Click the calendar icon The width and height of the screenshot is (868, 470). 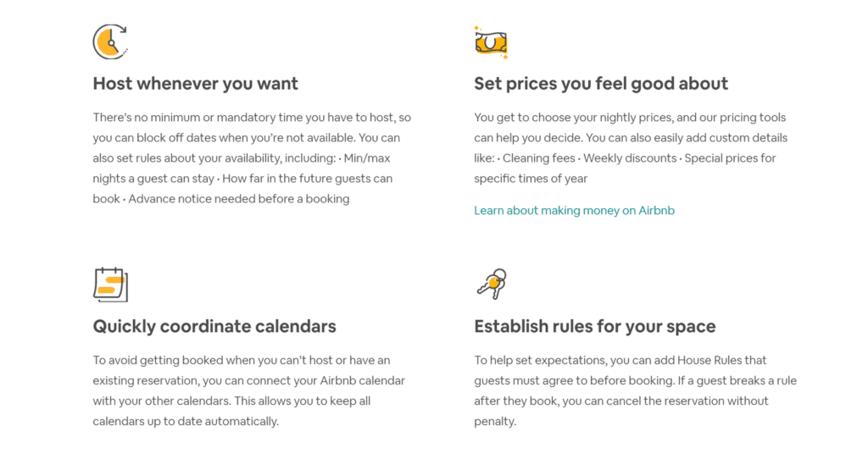pos(110,285)
